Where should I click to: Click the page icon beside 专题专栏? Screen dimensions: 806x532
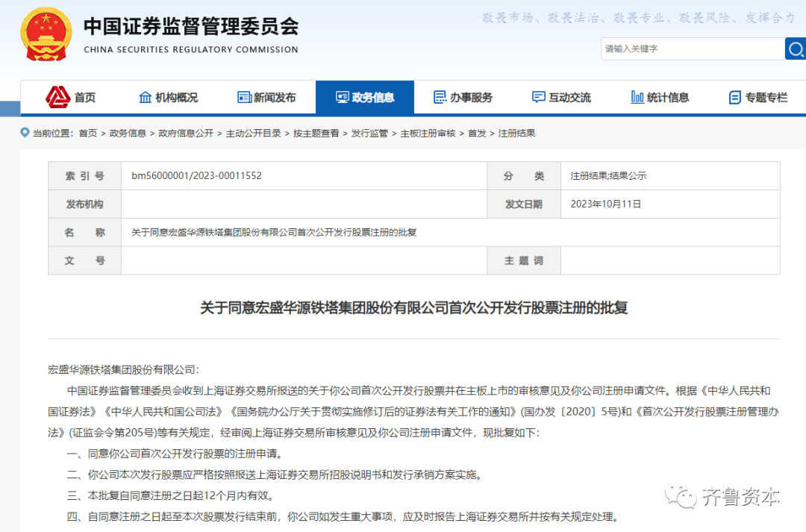pos(735,97)
